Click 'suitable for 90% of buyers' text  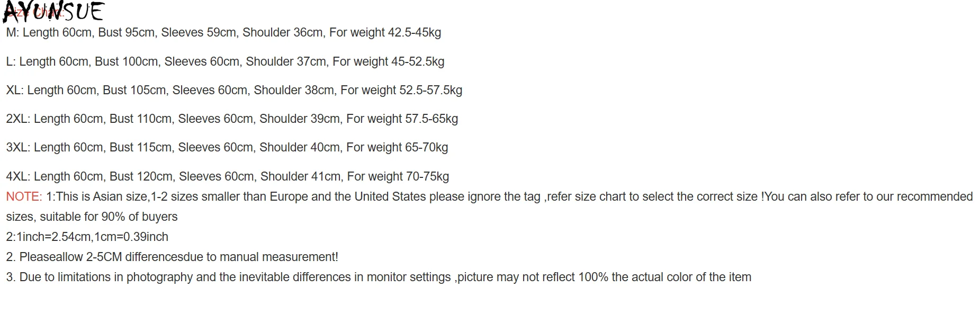(92, 217)
